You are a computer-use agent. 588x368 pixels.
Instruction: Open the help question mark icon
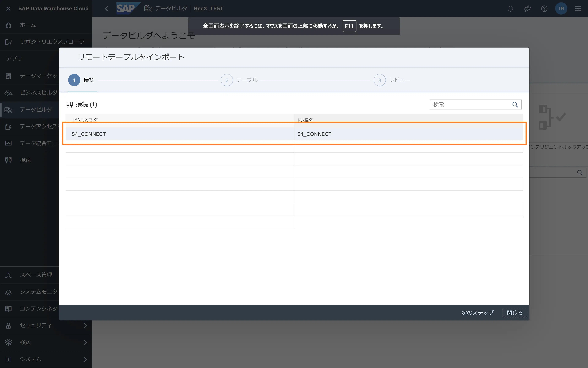(x=544, y=9)
